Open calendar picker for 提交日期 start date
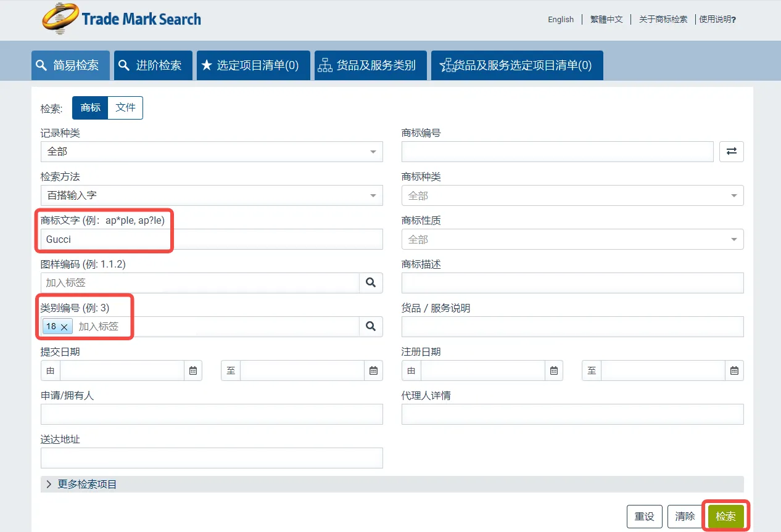The width and height of the screenshot is (781, 532). pyautogui.click(x=192, y=370)
